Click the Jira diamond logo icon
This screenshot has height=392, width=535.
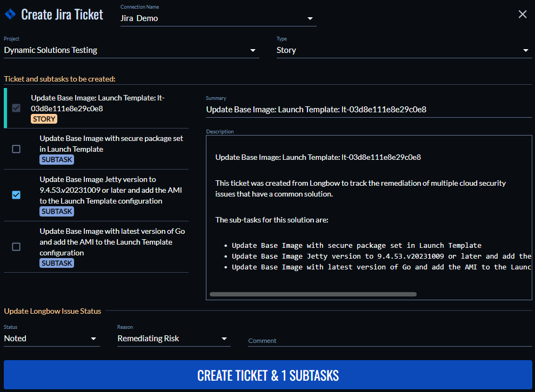coord(10,14)
